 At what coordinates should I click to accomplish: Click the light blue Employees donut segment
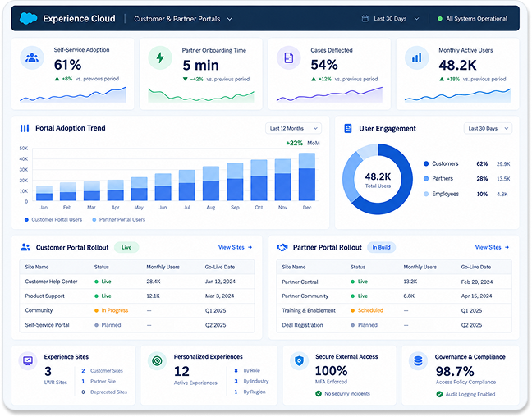[368, 151]
